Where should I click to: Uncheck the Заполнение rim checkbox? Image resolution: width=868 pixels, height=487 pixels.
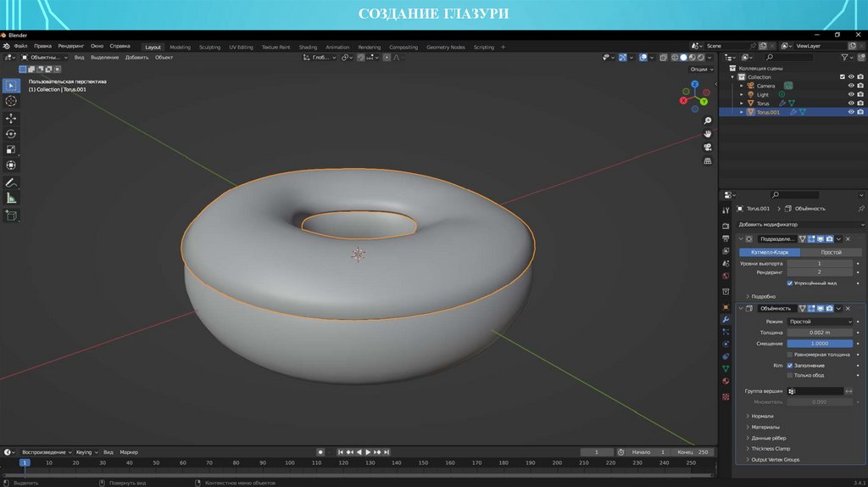(x=790, y=365)
